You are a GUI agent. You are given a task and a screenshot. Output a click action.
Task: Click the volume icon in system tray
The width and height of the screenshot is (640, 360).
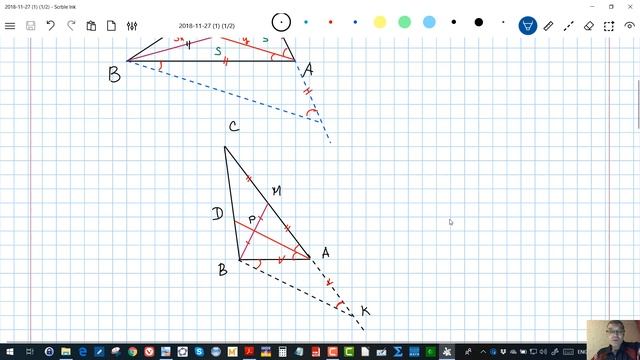click(x=543, y=352)
